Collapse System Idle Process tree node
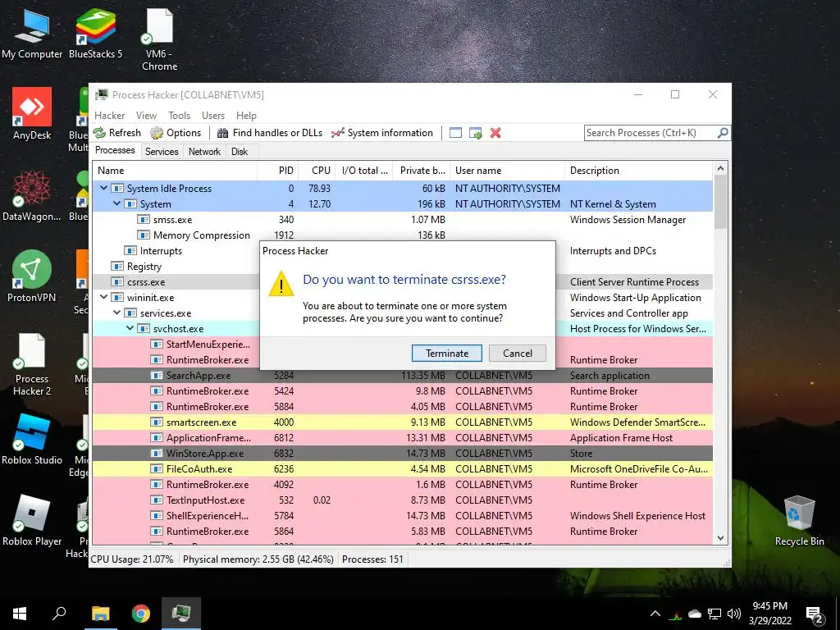Screen dimensions: 840x630 tap(104, 188)
